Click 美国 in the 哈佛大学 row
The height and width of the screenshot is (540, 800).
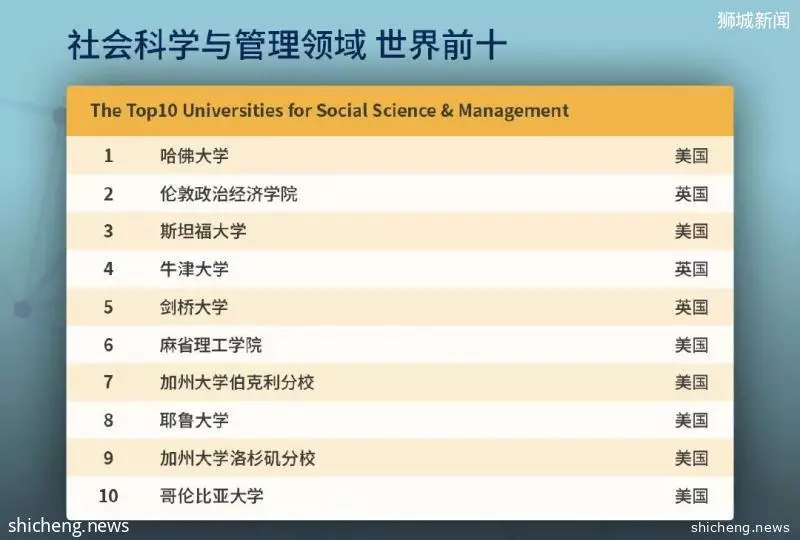[691, 156]
